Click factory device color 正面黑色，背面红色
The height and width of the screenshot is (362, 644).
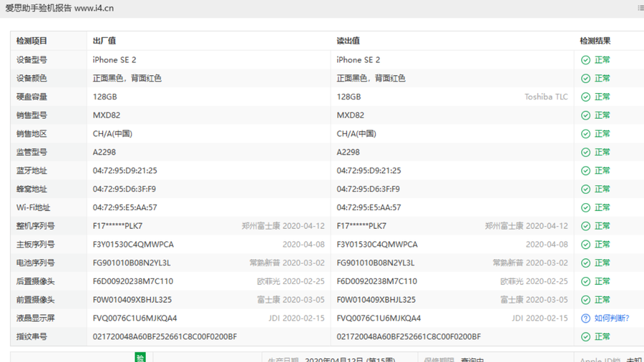coord(127,79)
